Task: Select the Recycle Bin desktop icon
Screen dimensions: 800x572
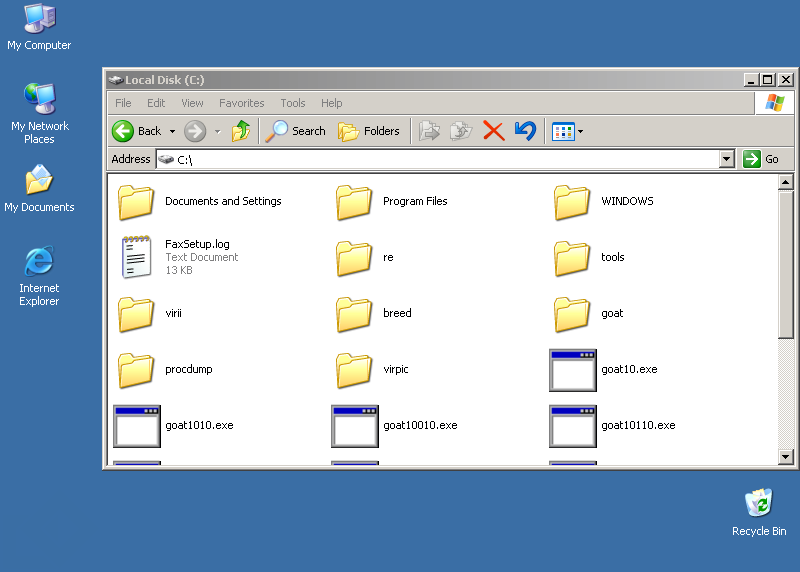Action: (x=759, y=512)
